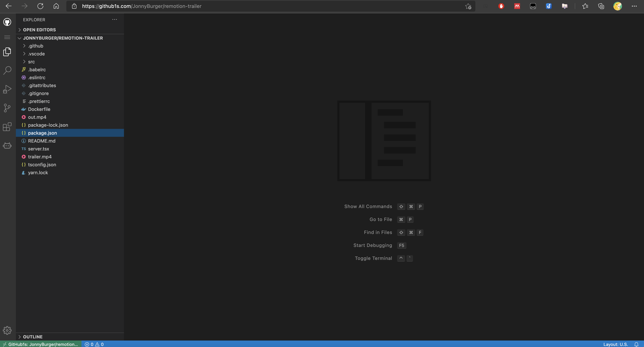Click Start Debugging hint text

click(373, 245)
